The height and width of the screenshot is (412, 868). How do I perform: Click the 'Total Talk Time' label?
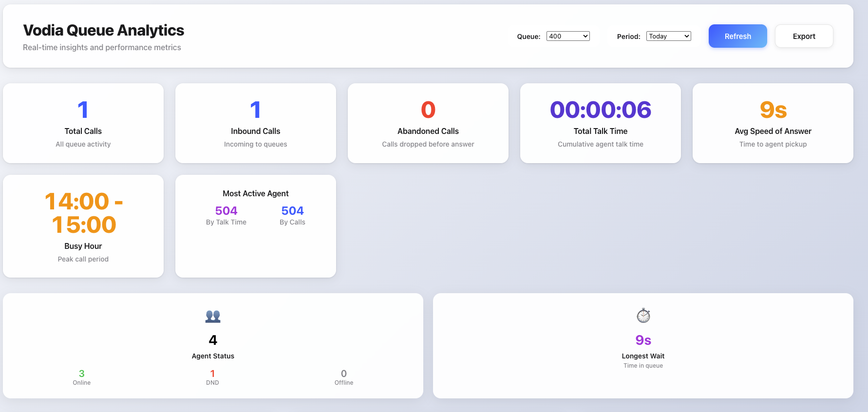[601, 131]
